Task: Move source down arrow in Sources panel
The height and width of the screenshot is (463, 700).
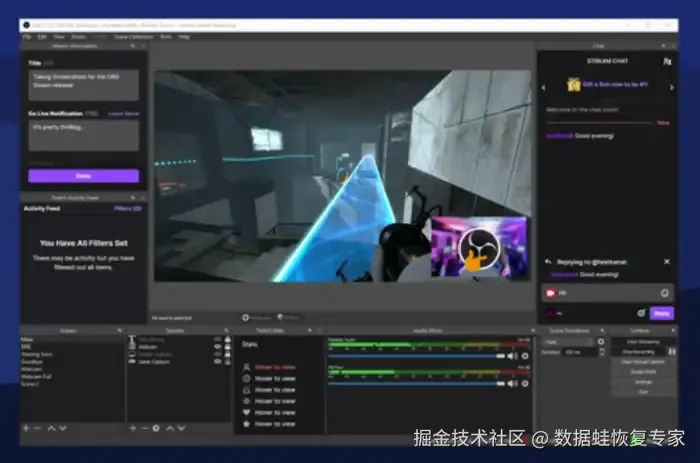Action: (182, 428)
